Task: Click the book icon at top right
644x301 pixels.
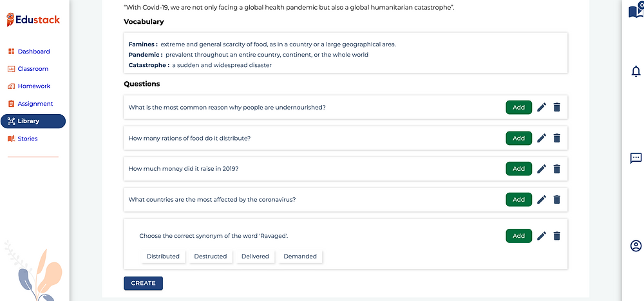Action: pos(636,11)
